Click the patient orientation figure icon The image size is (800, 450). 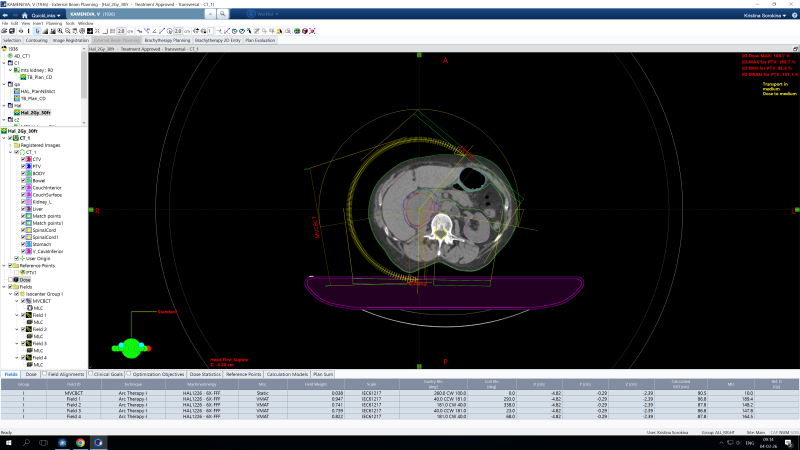tap(131, 348)
